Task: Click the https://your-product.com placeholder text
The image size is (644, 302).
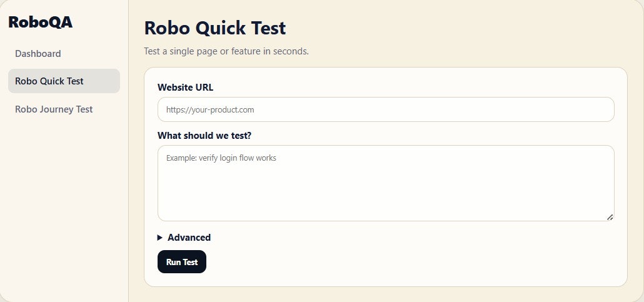Action: click(x=210, y=110)
